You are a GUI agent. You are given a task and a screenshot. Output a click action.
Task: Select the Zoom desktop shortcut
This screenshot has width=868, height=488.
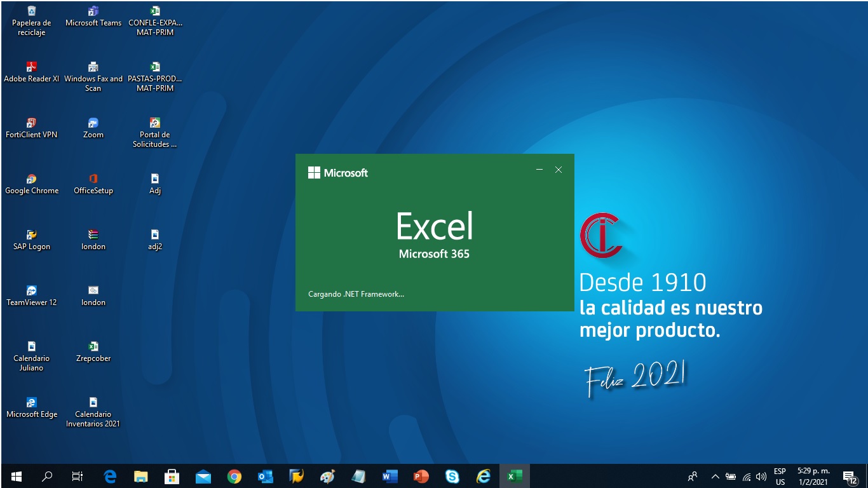[x=93, y=128]
